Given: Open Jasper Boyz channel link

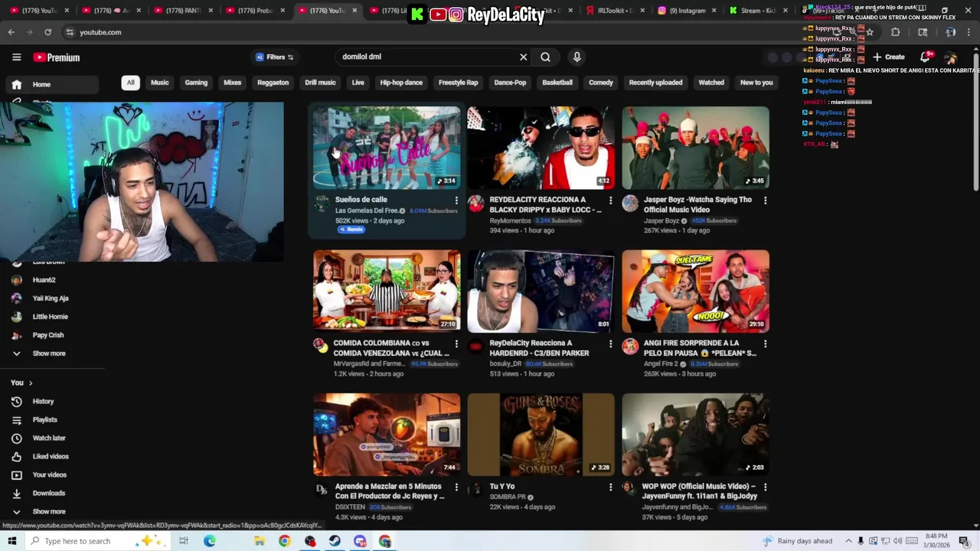Looking at the screenshot, I should pyautogui.click(x=661, y=220).
